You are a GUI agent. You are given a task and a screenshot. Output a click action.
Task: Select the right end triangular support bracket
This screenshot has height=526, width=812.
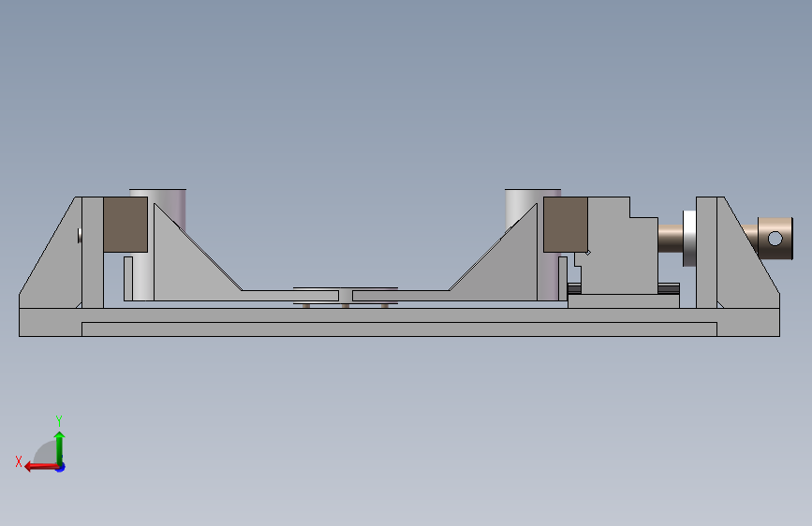(x=746, y=264)
